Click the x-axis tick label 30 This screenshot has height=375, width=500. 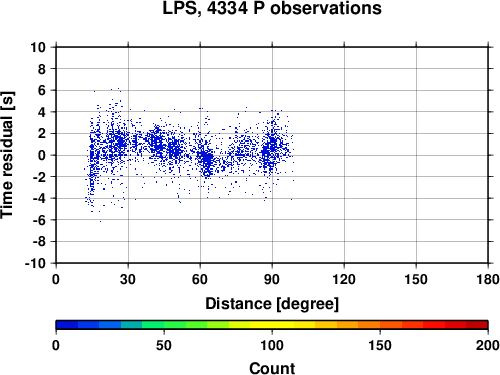[x=128, y=279]
